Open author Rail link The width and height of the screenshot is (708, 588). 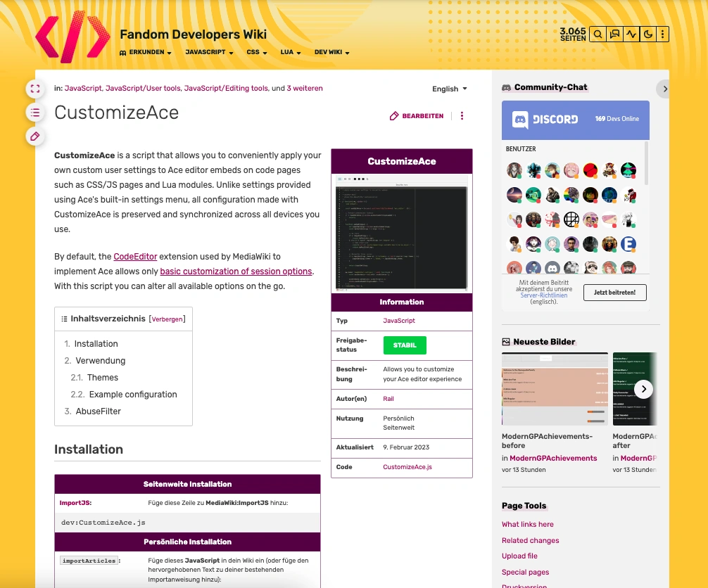pos(388,399)
